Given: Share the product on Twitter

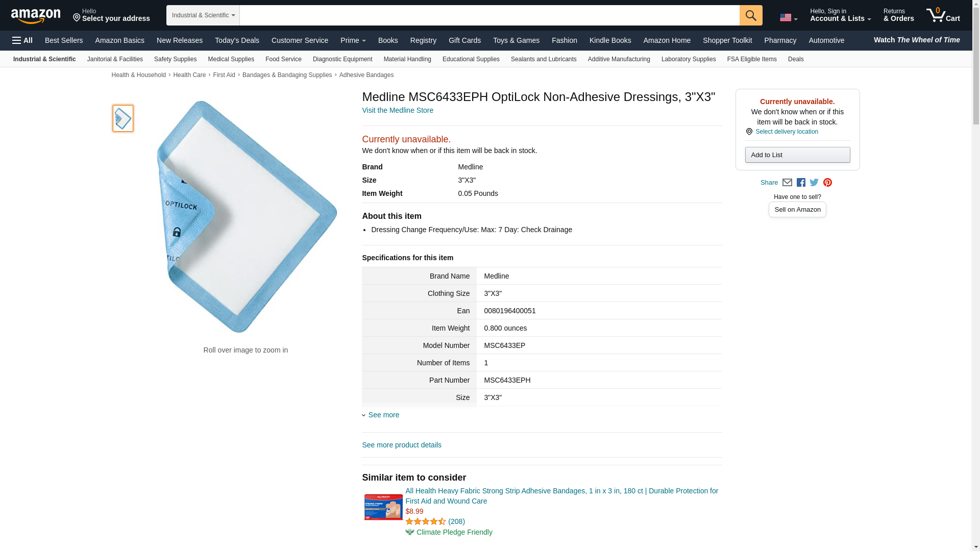Looking at the screenshot, I should tap(814, 183).
